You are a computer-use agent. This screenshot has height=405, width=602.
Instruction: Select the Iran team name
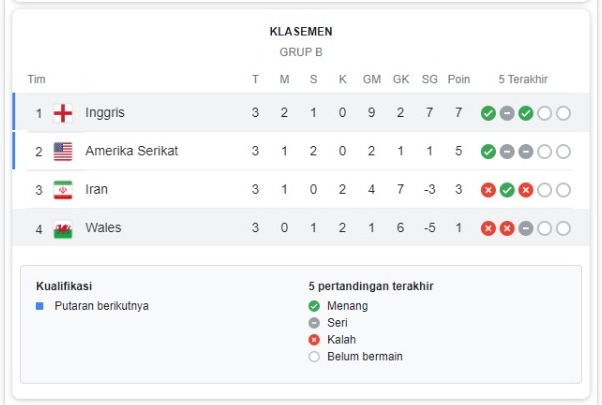click(x=96, y=189)
